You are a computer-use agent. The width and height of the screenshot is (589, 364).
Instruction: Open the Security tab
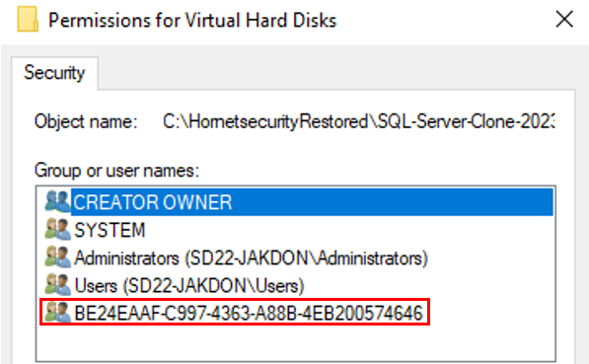pos(54,73)
